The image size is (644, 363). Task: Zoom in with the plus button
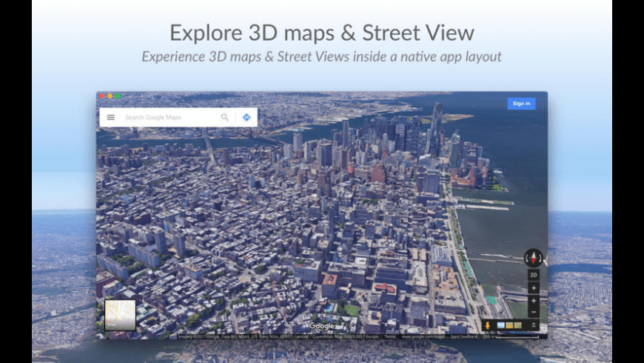534,301
